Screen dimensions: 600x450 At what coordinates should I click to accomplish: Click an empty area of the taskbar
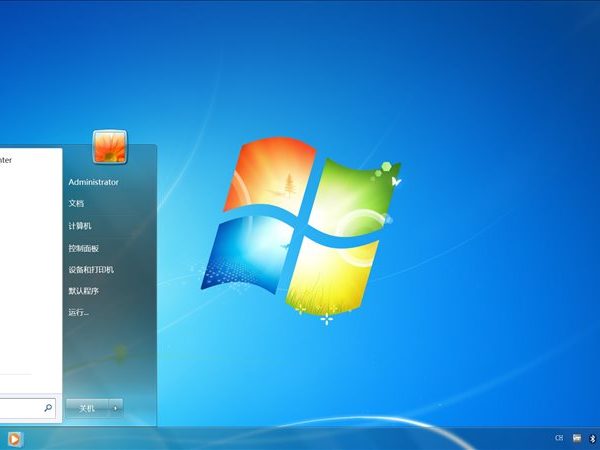click(x=300, y=439)
